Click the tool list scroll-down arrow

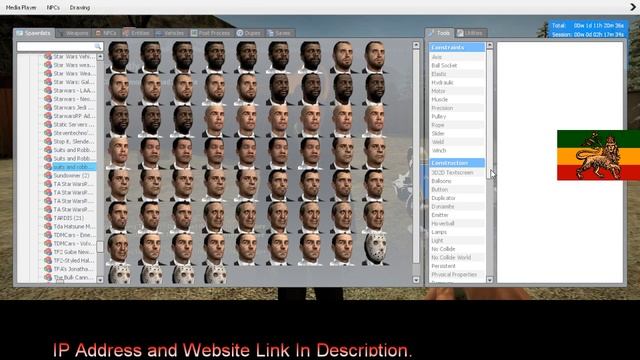490,280
